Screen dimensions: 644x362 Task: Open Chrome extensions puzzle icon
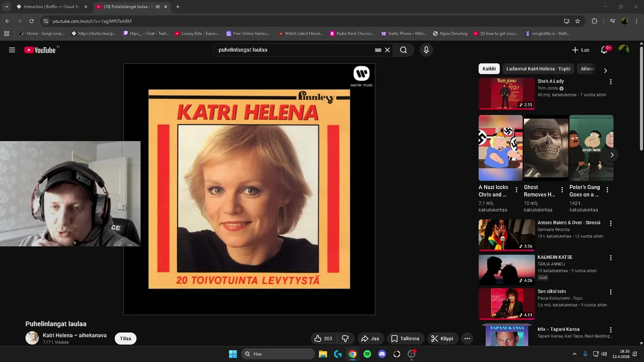[x=595, y=21]
